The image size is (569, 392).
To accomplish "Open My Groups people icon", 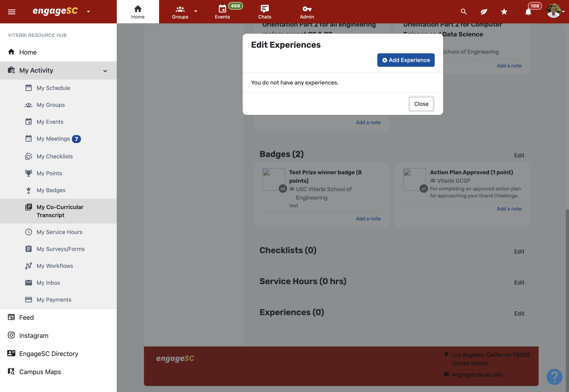I will point(29,105).
